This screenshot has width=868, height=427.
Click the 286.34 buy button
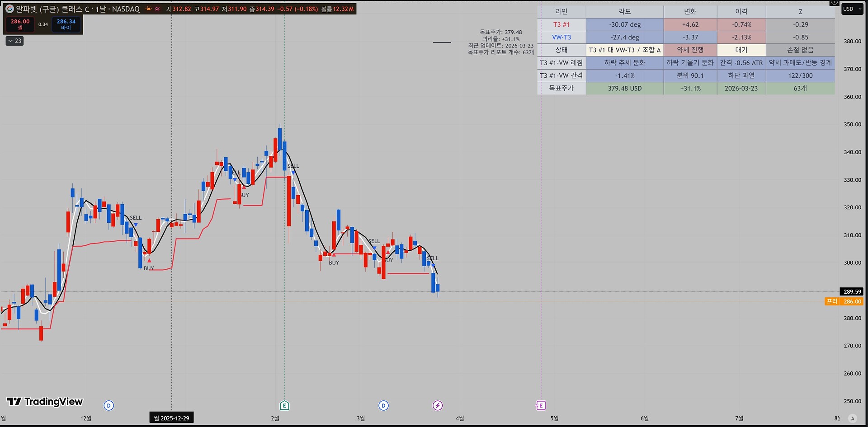(66, 24)
